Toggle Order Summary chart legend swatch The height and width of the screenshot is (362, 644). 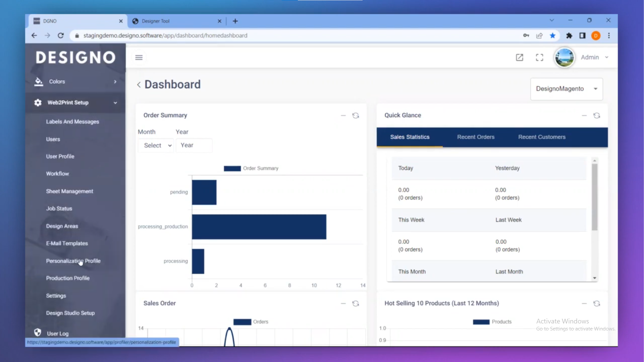[232, 168]
